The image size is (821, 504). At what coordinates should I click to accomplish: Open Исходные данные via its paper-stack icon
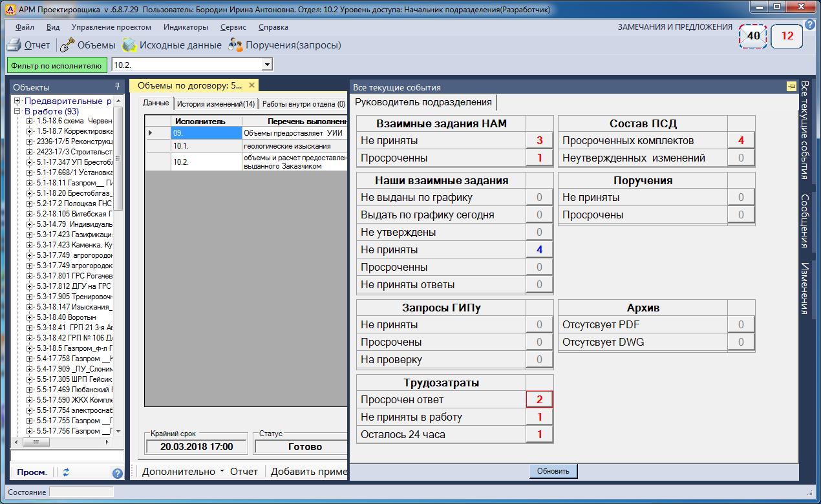(129, 45)
